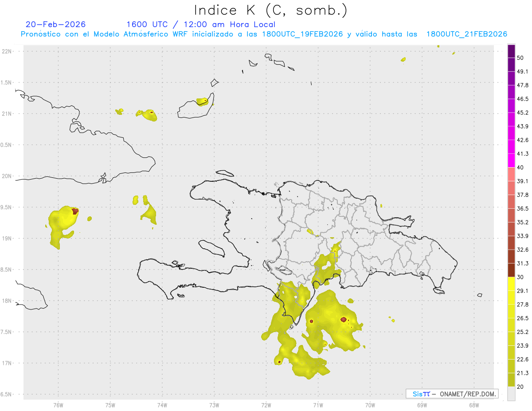The image size is (532, 411).
Task: Click the "42.6" color scale value
Action: point(523,140)
